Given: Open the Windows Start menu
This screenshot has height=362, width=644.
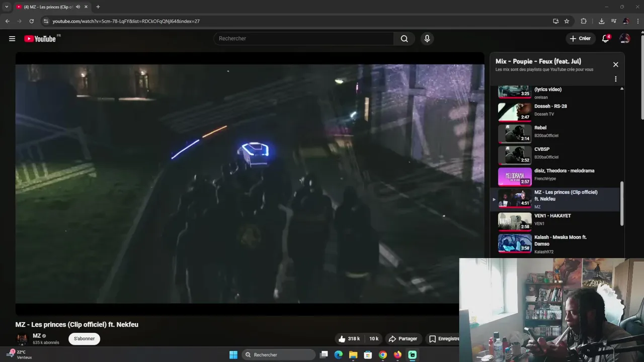Looking at the screenshot, I should (x=233, y=355).
